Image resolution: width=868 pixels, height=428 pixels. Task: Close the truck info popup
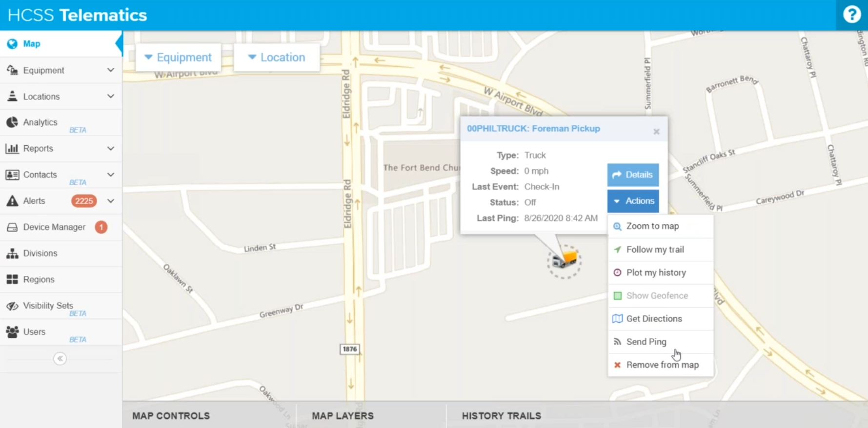click(x=656, y=132)
